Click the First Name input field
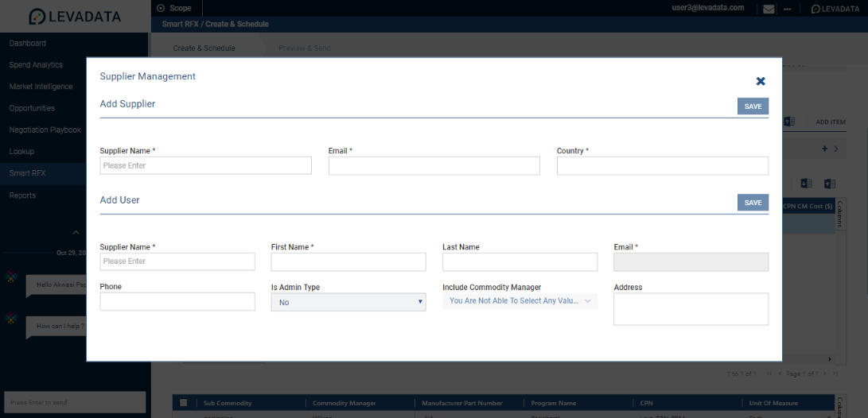 [x=348, y=261]
